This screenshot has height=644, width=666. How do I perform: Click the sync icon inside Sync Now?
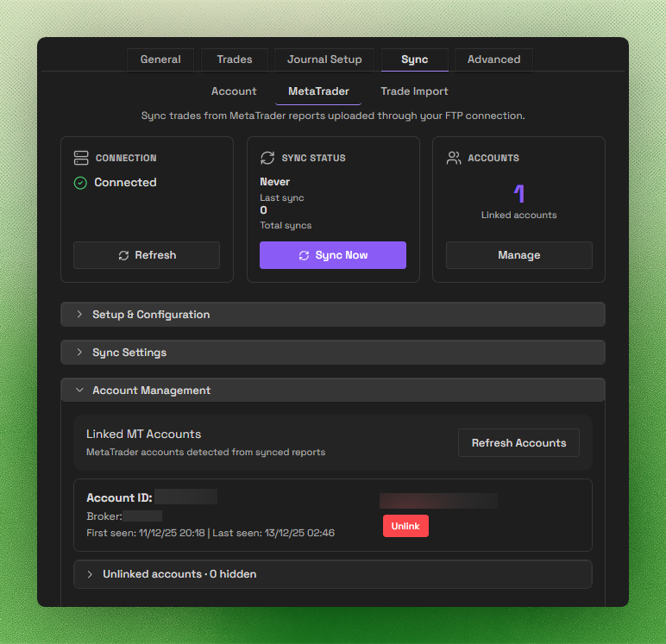click(x=305, y=255)
